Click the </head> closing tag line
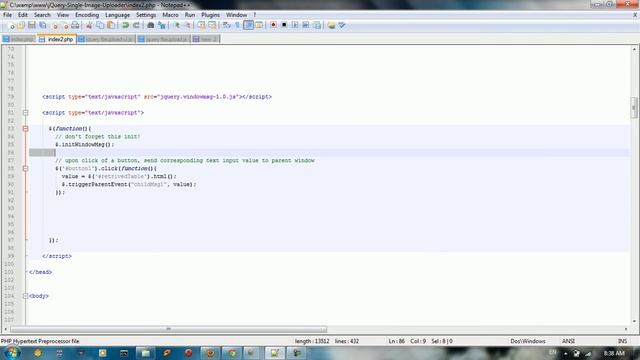 (x=40, y=272)
